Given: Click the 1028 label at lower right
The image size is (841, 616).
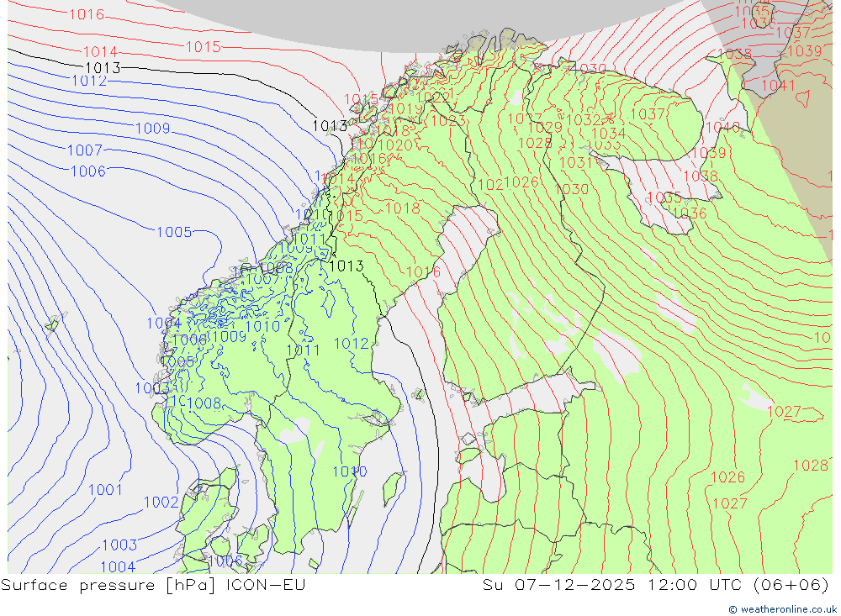Looking at the screenshot, I should pyautogui.click(x=811, y=466).
